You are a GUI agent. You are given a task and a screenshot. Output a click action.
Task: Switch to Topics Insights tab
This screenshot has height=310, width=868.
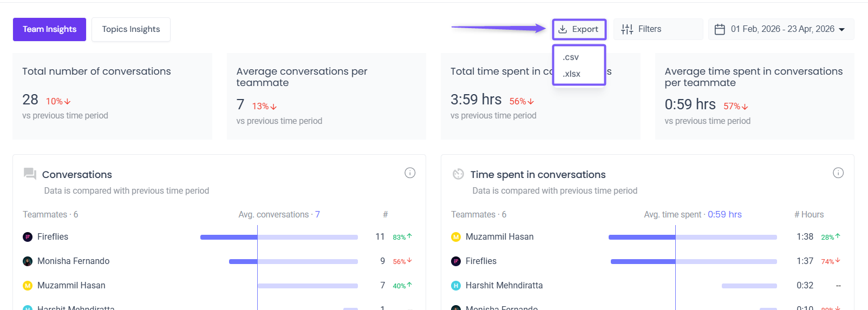131,29
